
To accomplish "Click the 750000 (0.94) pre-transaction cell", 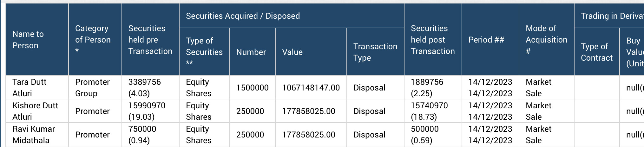I will pyautogui.click(x=142, y=135).
